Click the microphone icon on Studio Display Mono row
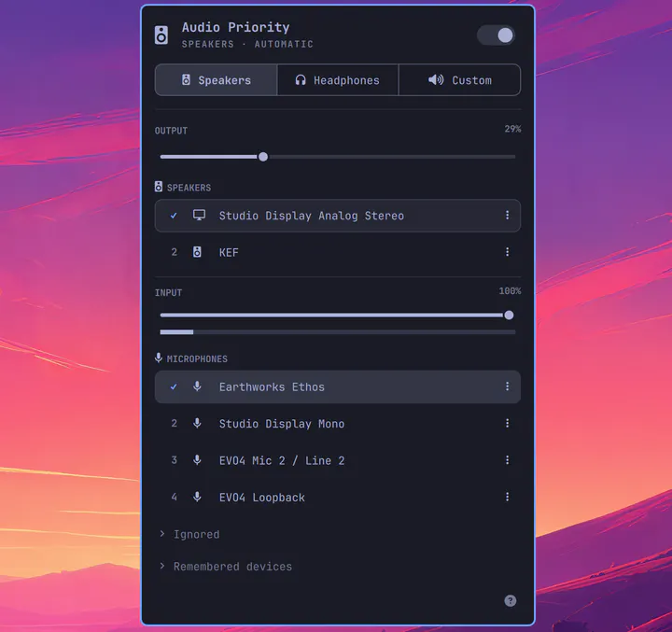Viewport: 672px width, 632px height. [x=197, y=423]
